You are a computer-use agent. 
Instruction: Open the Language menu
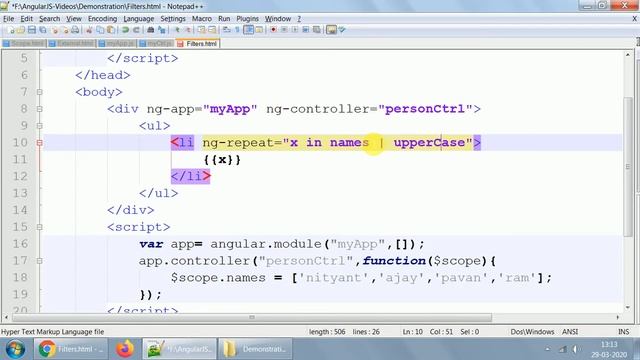pyautogui.click(x=139, y=19)
